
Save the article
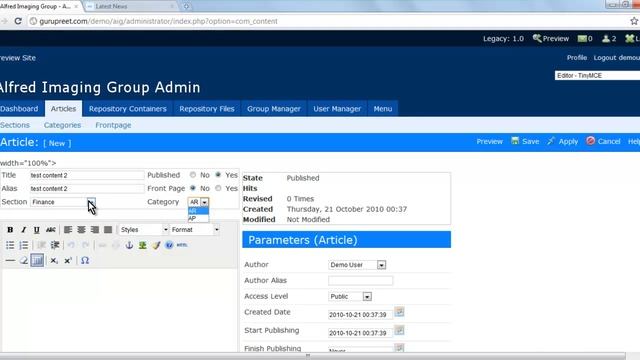point(525,141)
